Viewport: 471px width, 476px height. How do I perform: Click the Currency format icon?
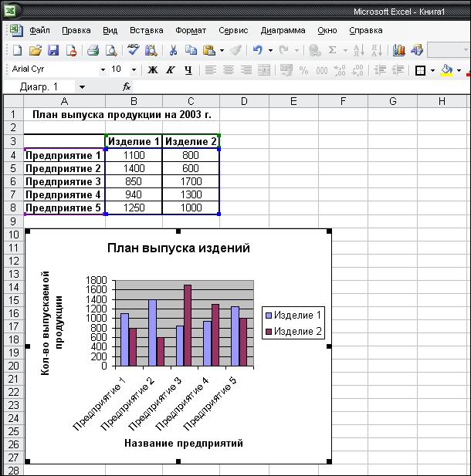point(286,70)
